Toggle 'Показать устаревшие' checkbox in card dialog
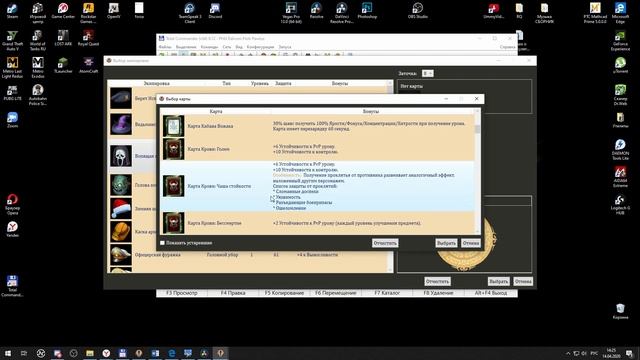Screen dimensions: 640x360 162,243
